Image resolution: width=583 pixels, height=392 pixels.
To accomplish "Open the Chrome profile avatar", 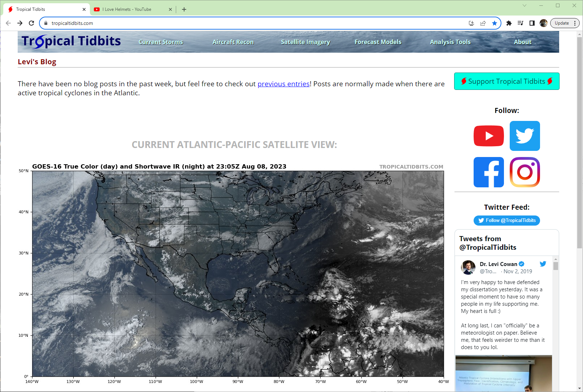I will click(544, 23).
